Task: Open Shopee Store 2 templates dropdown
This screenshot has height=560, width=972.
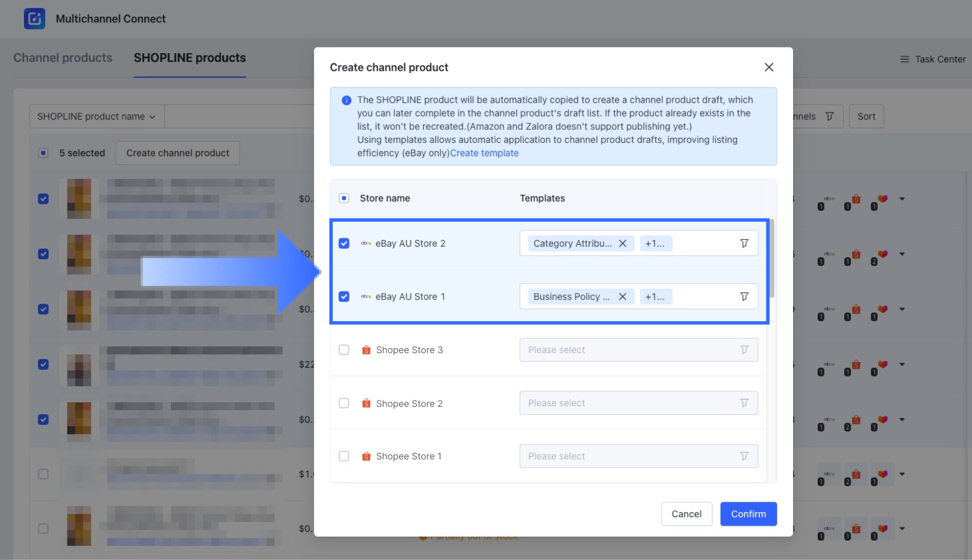Action: (x=638, y=403)
